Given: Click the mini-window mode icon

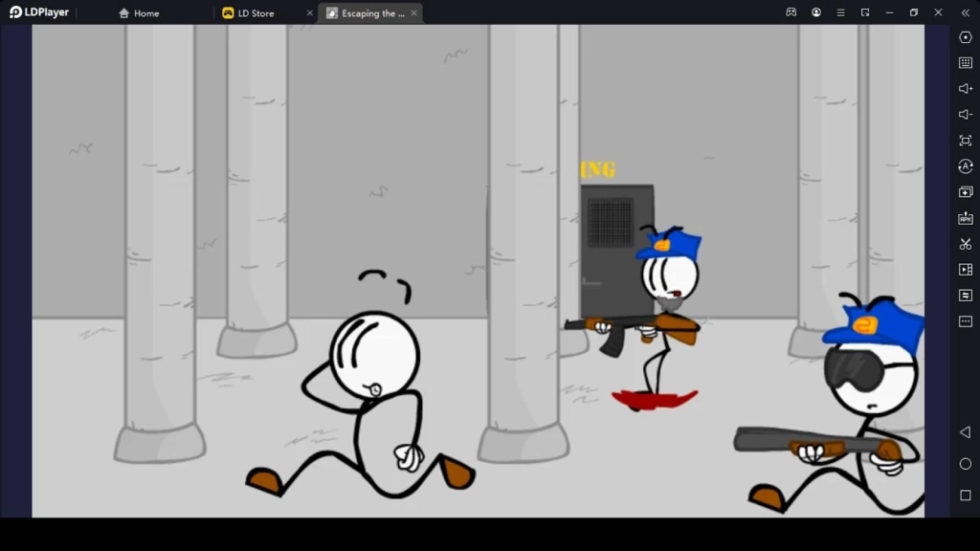Looking at the screenshot, I should [865, 12].
